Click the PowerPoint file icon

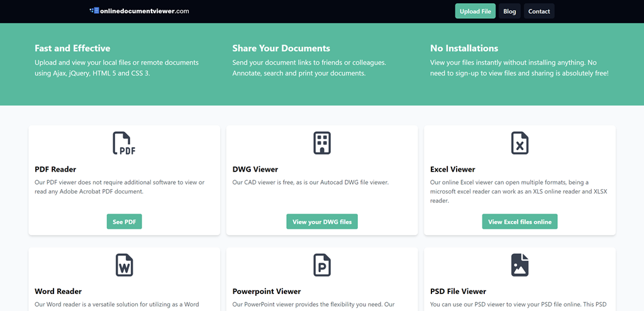322,265
